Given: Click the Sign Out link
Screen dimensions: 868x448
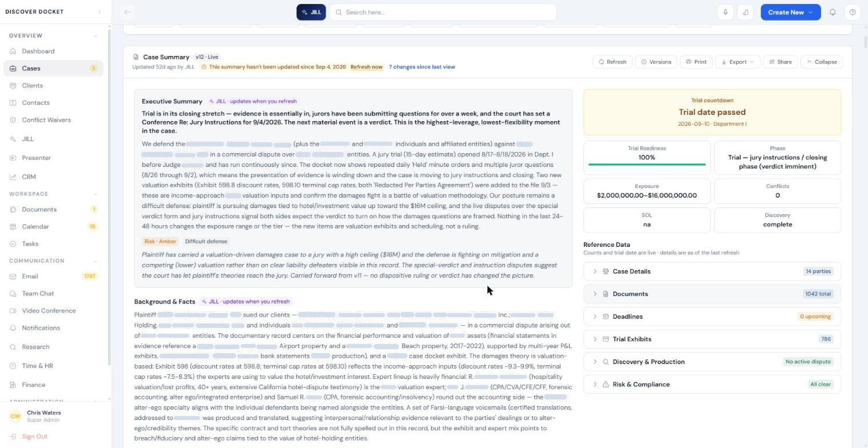Looking at the screenshot, I should pyautogui.click(x=34, y=437).
